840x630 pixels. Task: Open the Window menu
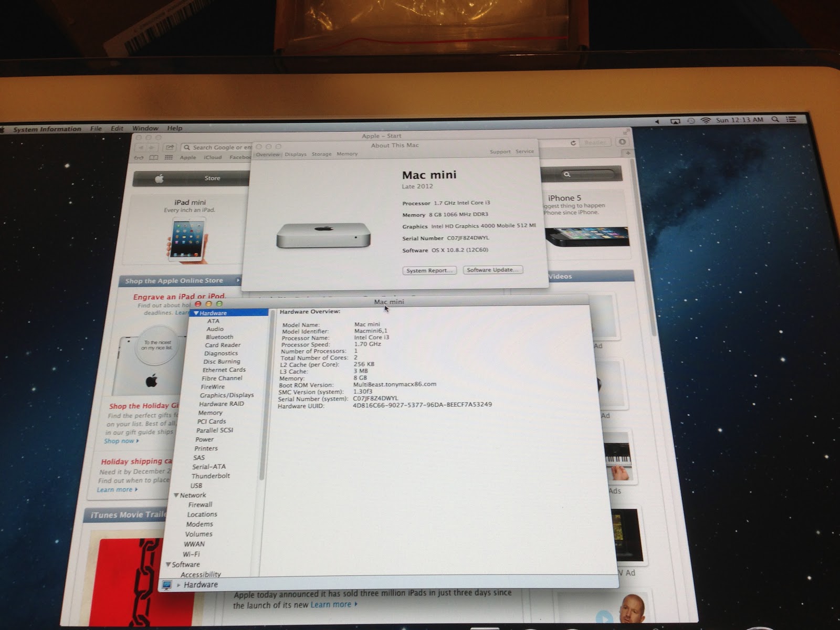(x=145, y=128)
